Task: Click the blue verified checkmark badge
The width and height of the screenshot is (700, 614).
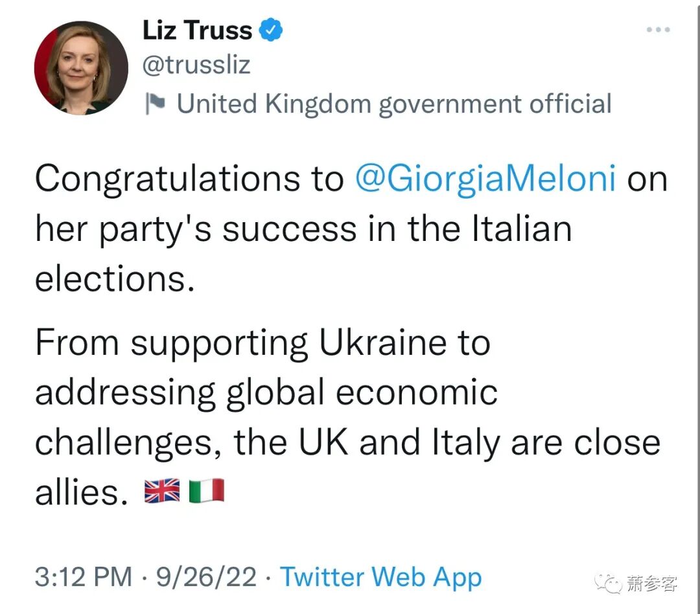Action: tap(270, 30)
